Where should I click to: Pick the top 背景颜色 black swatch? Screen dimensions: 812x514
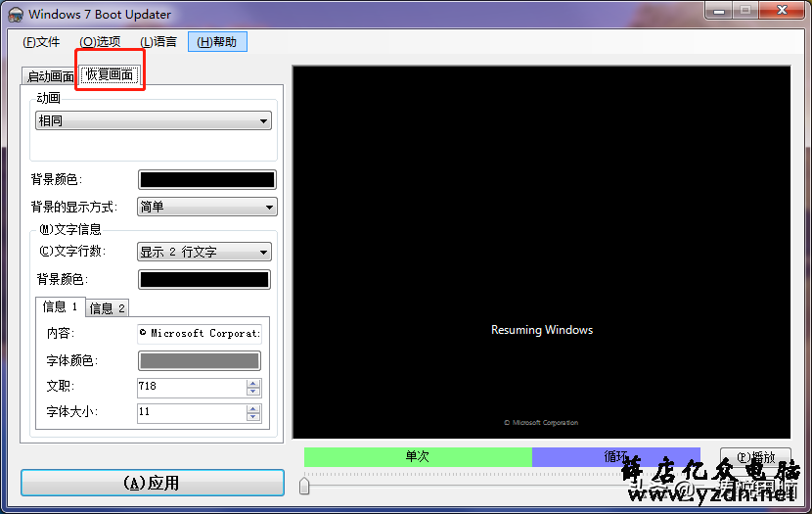(207, 180)
